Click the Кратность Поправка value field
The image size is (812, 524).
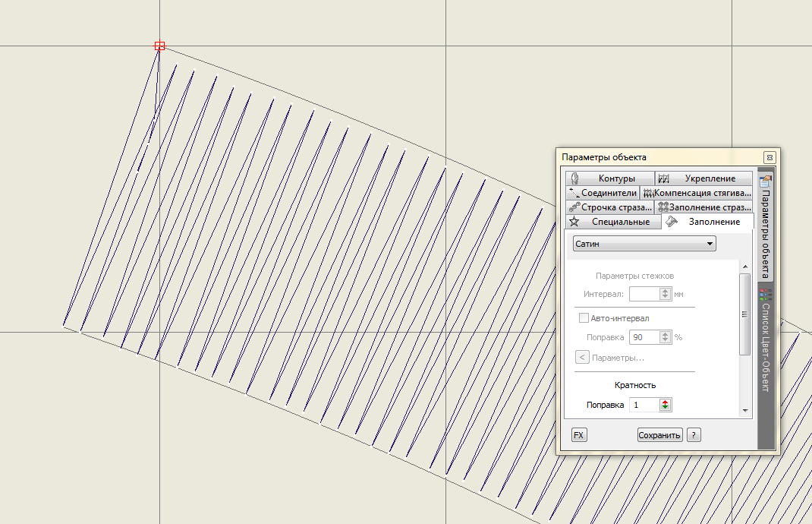coord(644,405)
